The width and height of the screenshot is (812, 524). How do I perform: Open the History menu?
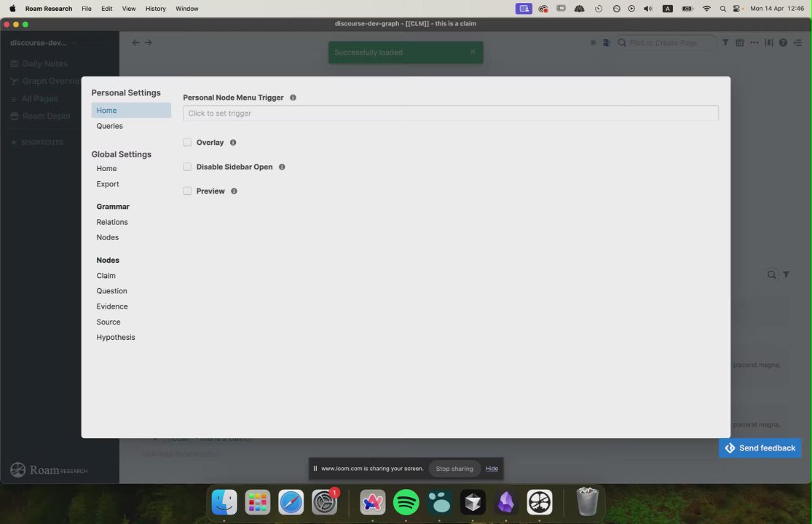click(155, 8)
